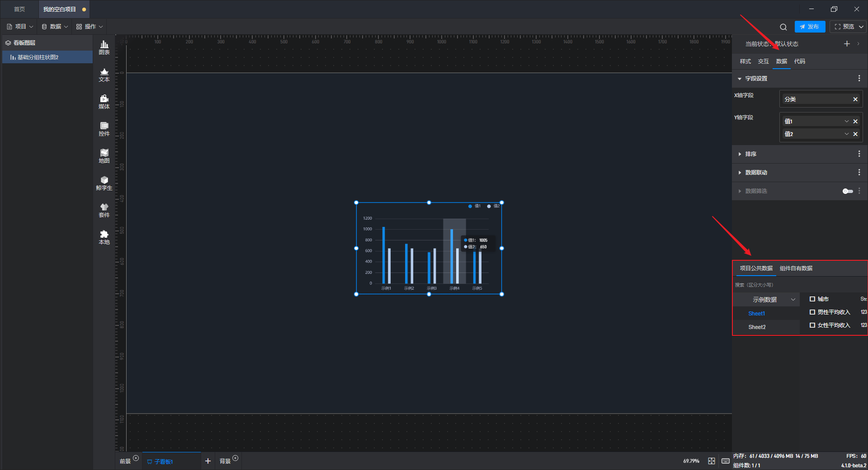Check the 男性平均收入 field checkbox
868x470 pixels.
pyautogui.click(x=812, y=312)
